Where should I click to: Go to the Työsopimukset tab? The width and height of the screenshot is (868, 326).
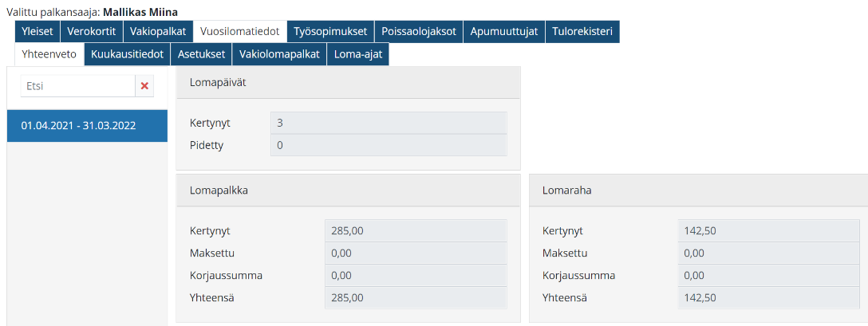point(330,31)
